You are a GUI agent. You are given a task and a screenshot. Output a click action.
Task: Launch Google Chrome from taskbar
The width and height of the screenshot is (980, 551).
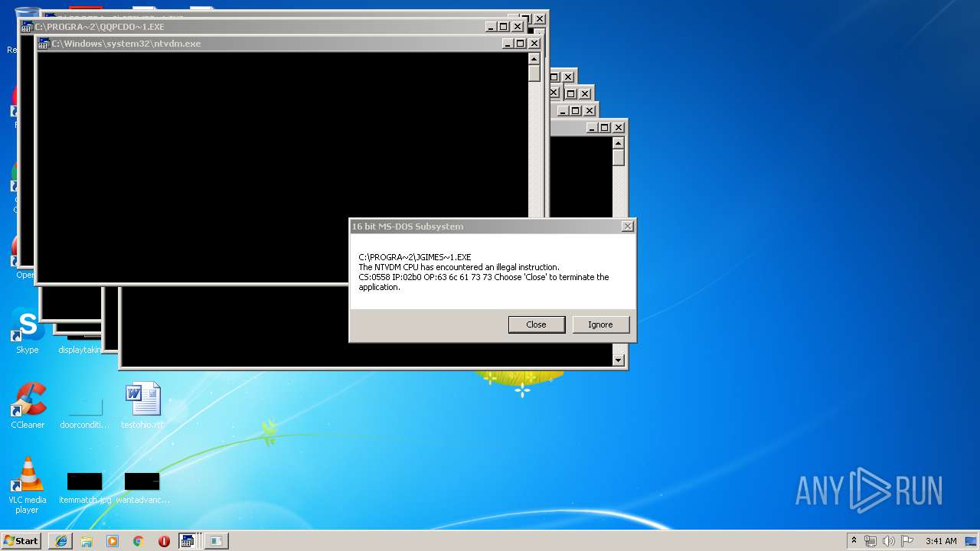point(138,541)
